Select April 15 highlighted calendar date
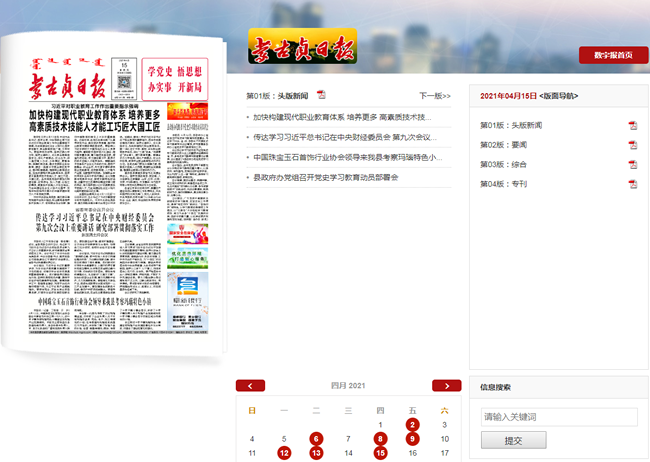This screenshot has width=650, height=462. tap(380, 453)
